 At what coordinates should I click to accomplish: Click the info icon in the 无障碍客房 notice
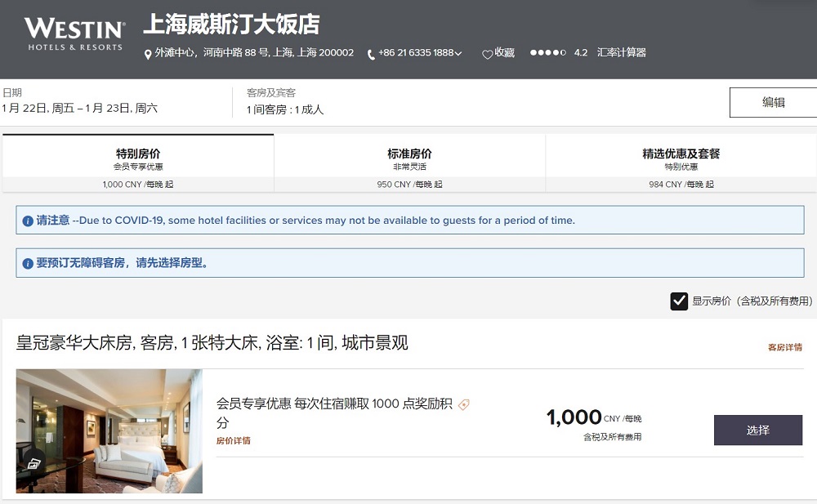coord(28,264)
